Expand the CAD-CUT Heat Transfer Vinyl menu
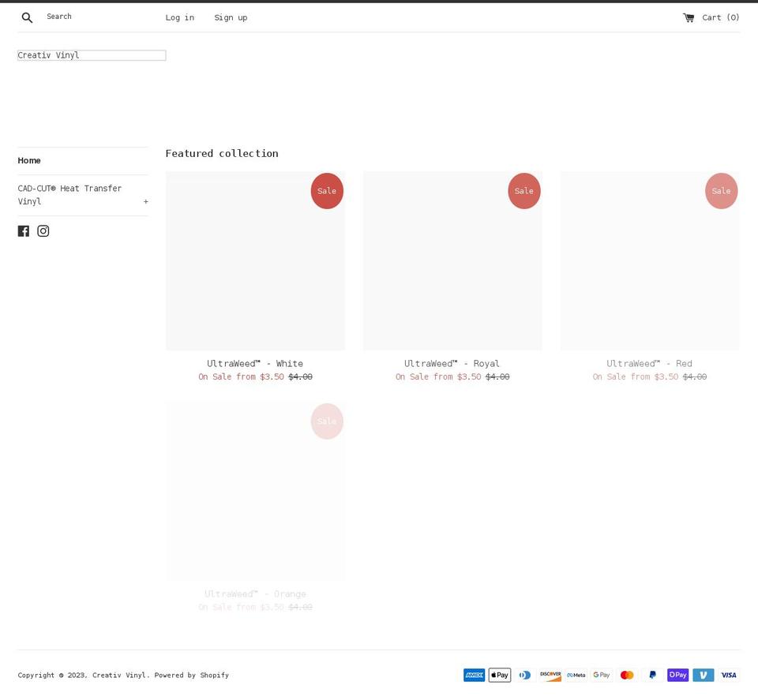This screenshot has height=700, width=758. point(145,201)
